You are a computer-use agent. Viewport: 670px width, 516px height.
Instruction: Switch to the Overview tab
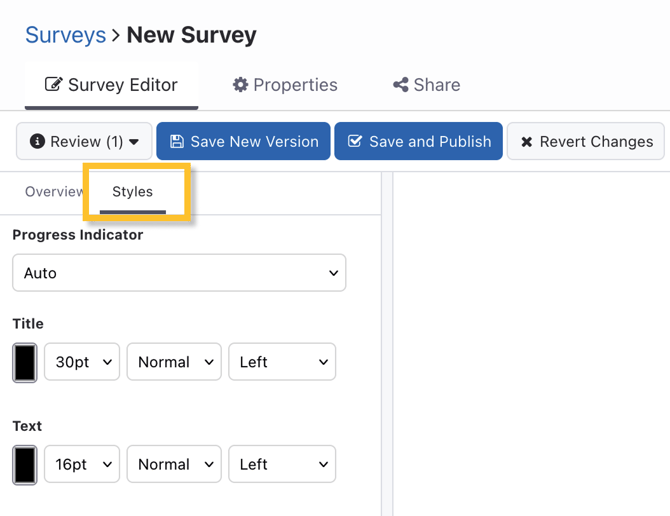pos(54,192)
